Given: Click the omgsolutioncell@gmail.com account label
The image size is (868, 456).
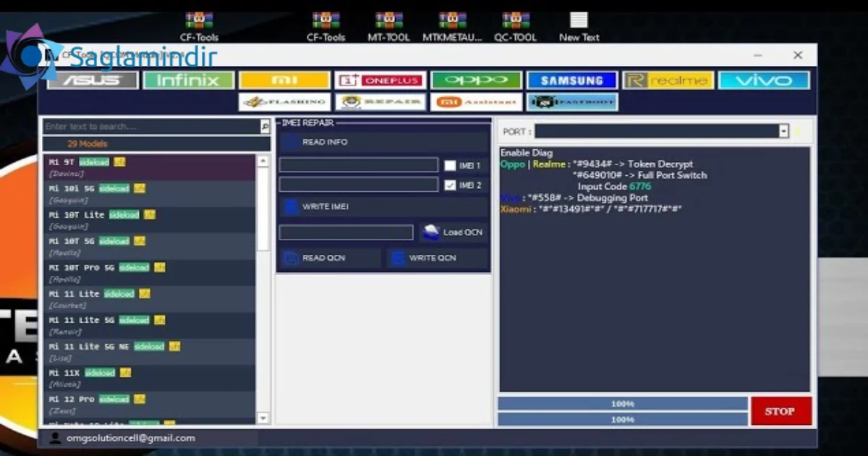Looking at the screenshot, I should (x=131, y=438).
